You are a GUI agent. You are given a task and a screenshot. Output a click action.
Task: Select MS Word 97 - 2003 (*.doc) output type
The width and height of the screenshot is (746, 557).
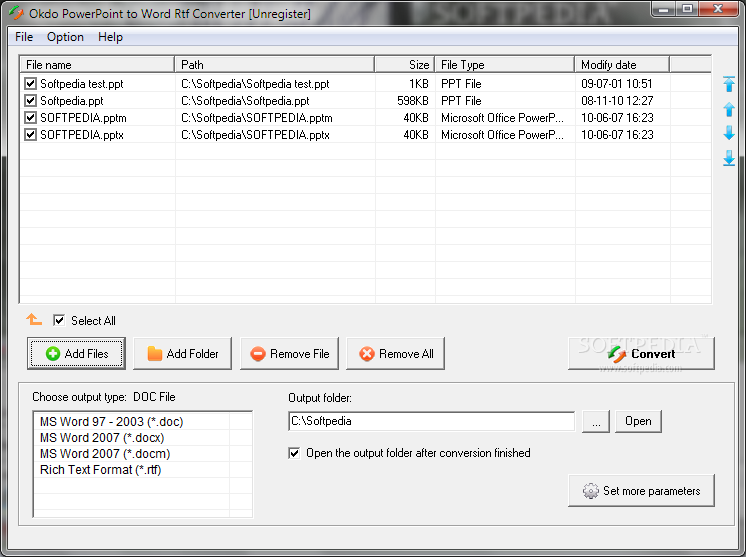111,422
